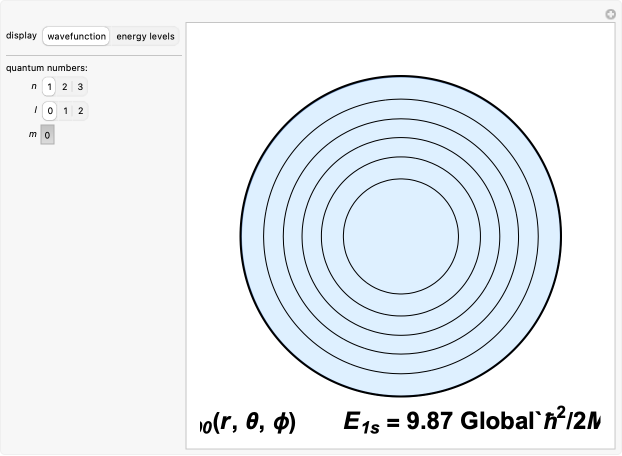Set quantum number n to 3

pos(81,87)
